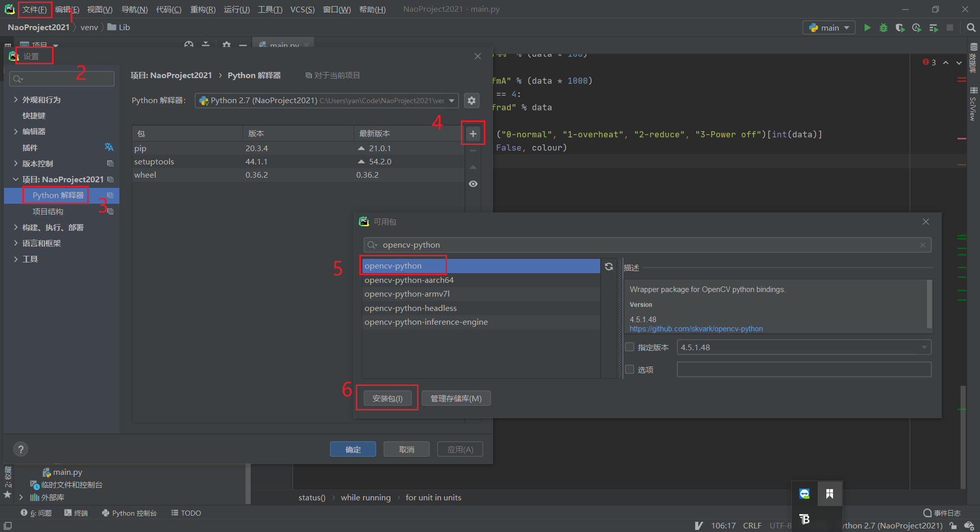
Task: Click the description panel scrollbar
Action: click(x=929, y=304)
